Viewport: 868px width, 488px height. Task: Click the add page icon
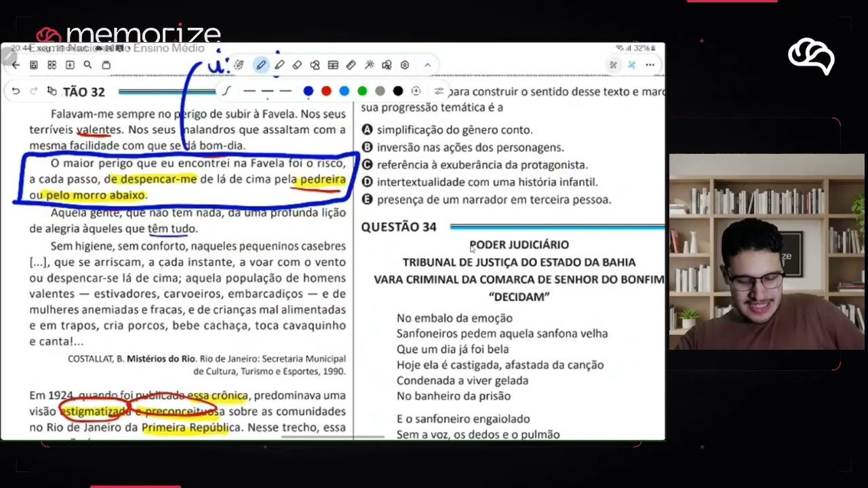70,65
